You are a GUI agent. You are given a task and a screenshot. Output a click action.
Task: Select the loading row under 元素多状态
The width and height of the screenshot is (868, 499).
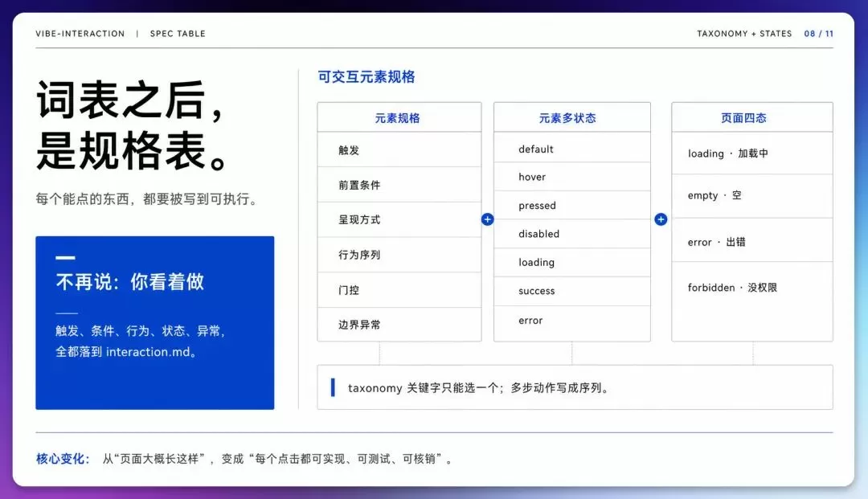(x=572, y=263)
